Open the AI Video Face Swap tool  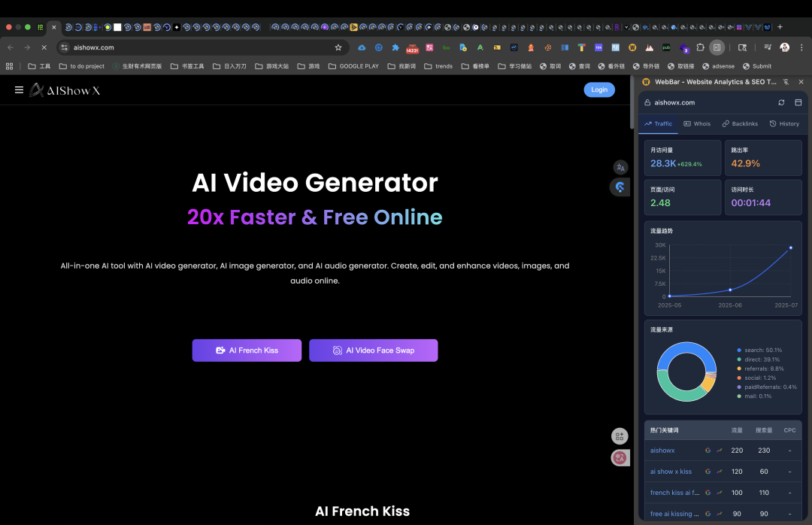pos(374,351)
